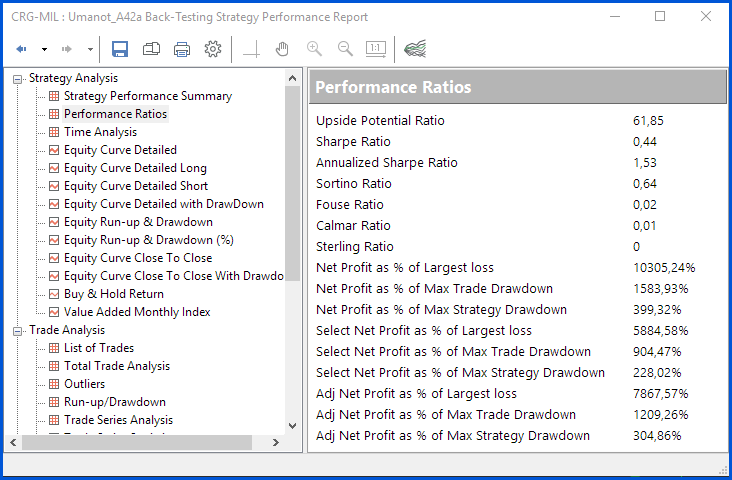The height and width of the screenshot is (480, 732).
Task: Click the zoom in magnifier
Action: (314, 49)
